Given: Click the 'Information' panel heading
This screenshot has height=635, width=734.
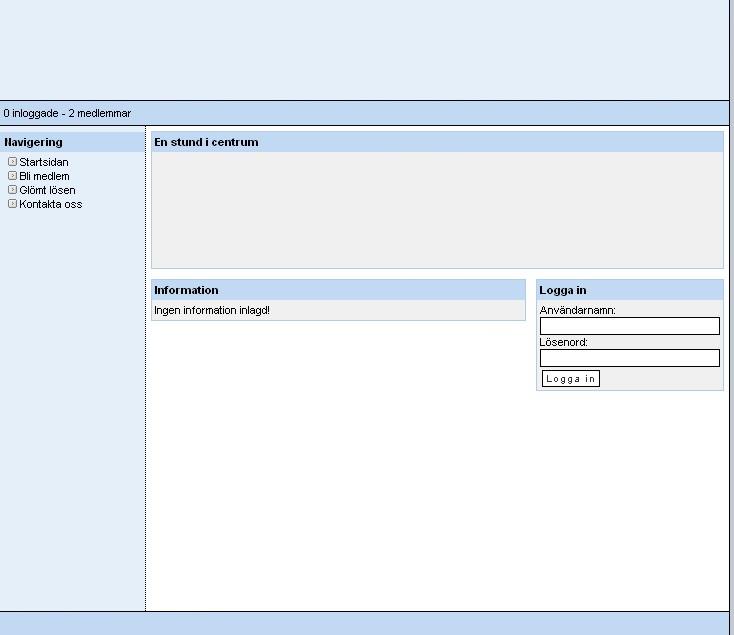Looking at the screenshot, I should pyautogui.click(x=186, y=290).
